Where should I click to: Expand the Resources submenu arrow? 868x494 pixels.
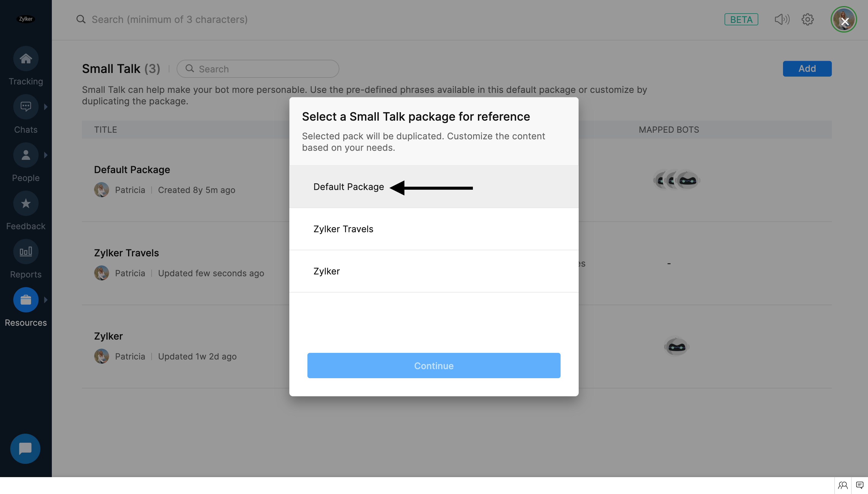46,300
